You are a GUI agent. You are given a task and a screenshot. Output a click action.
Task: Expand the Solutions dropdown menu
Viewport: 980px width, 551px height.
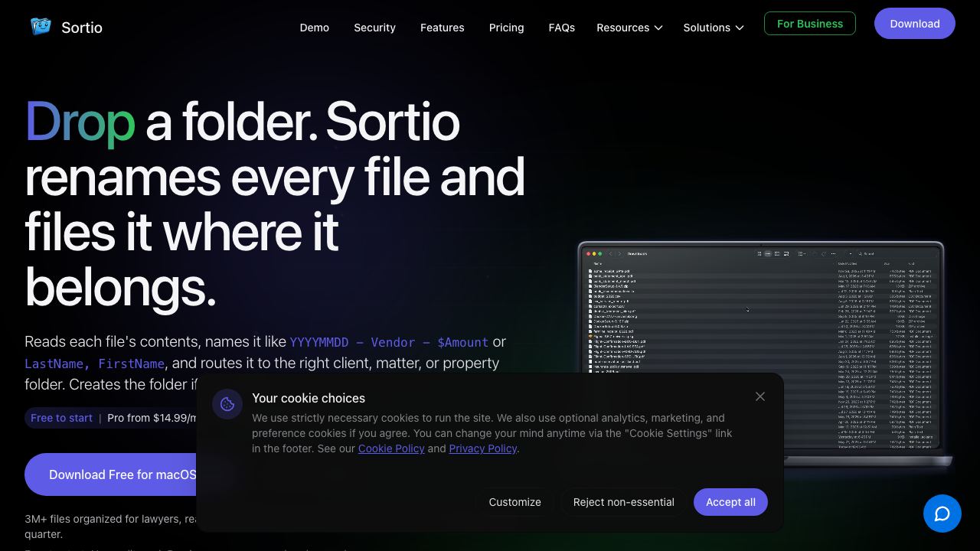click(x=714, y=28)
